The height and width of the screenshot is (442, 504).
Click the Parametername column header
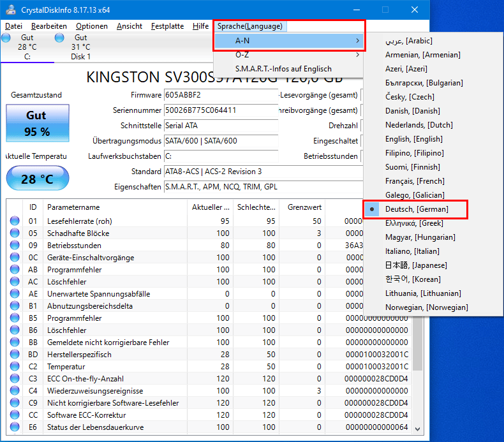115,207
